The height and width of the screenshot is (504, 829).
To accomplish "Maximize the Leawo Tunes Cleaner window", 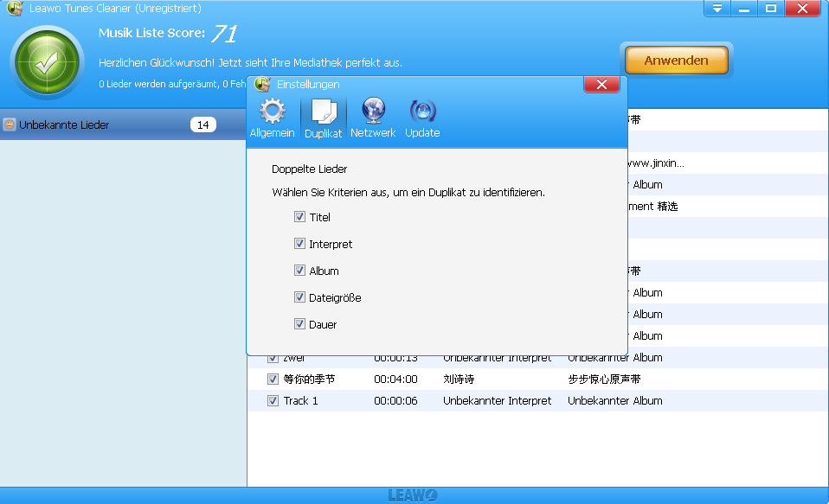I will click(x=771, y=9).
